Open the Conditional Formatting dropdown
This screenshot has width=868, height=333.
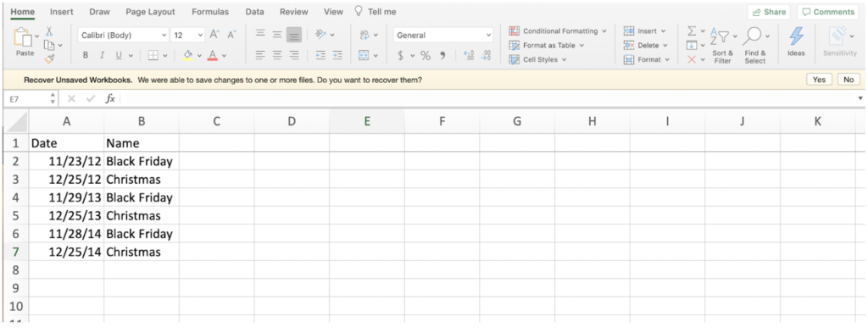coord(558,31)
